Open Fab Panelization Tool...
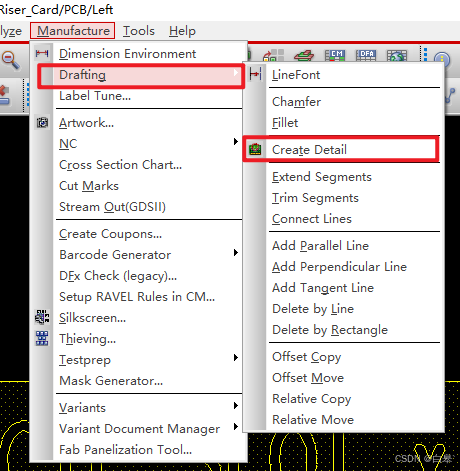Screen dimensions: 460x471 coord(125,450)
